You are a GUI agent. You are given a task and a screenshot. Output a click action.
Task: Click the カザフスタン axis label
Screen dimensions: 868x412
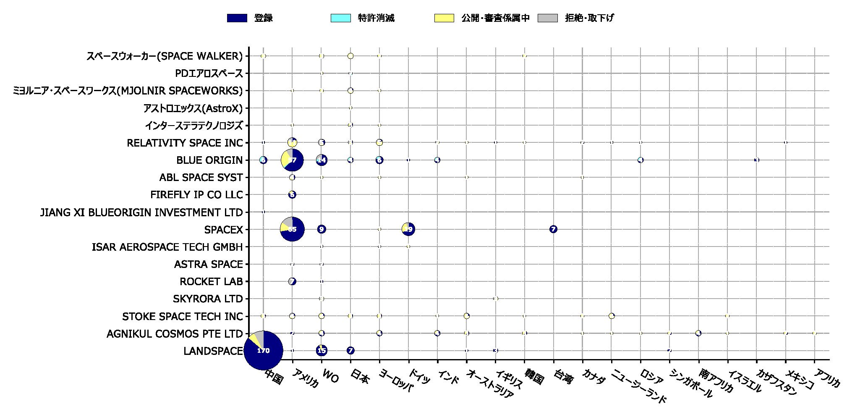pyautogui.click(x=777, y=383)
